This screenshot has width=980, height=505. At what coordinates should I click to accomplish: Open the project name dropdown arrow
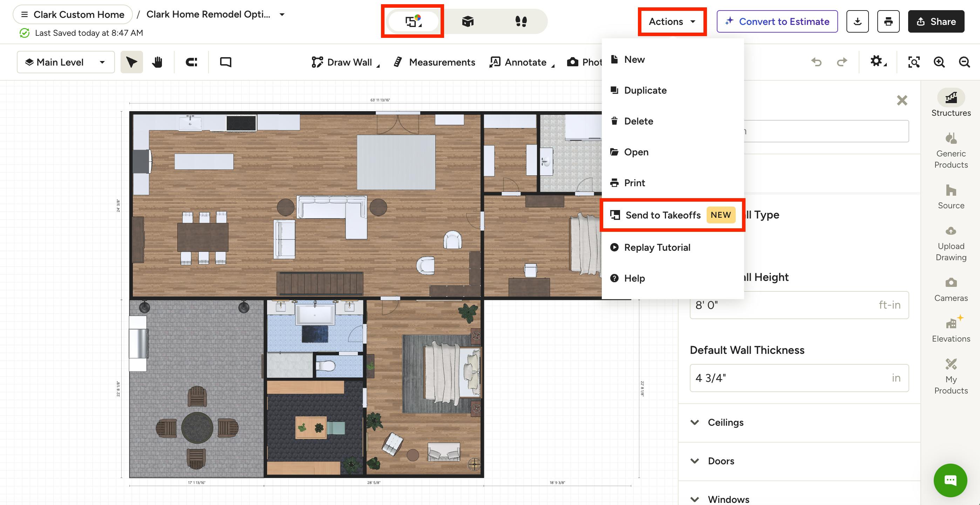[x=282, y=14]
